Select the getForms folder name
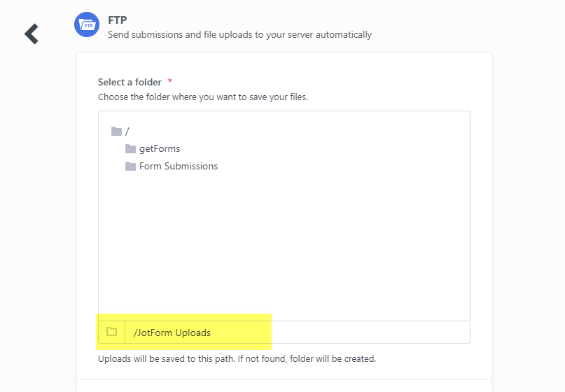This screenshot has height=392, width=565. point(160,149)
